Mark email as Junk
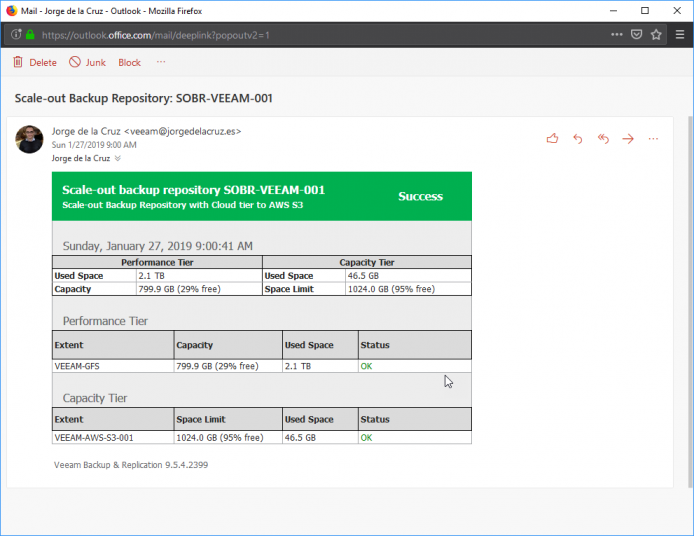694x536 pixels. 88,62
